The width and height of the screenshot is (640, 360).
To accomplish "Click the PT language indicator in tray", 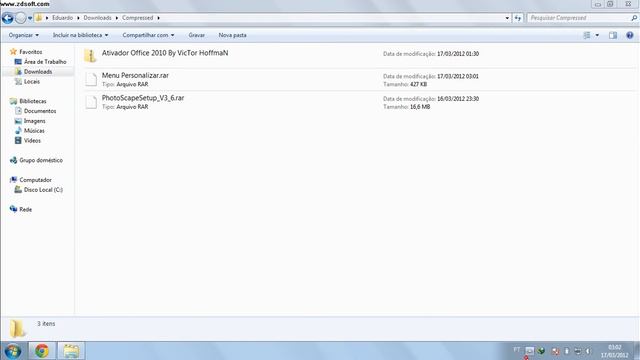I will pyautogui.click(x=517, y=350).
